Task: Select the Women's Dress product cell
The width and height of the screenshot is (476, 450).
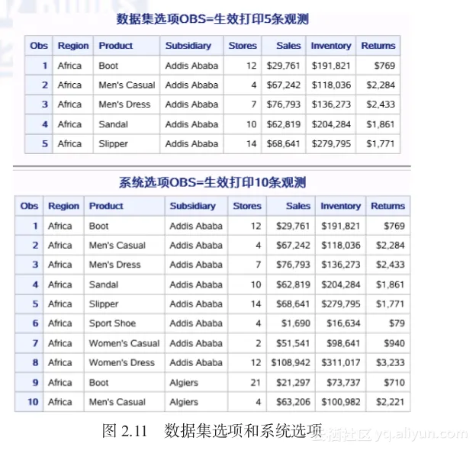Action: click(122, 362)
